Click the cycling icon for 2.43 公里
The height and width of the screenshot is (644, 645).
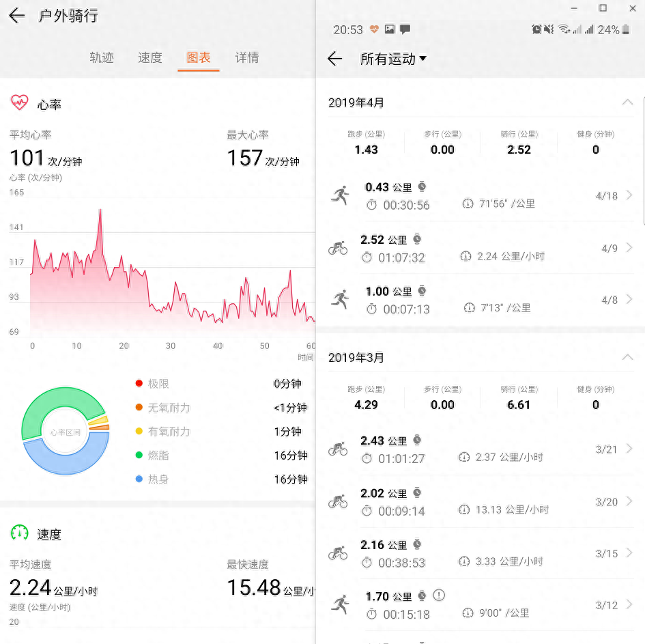338,449
